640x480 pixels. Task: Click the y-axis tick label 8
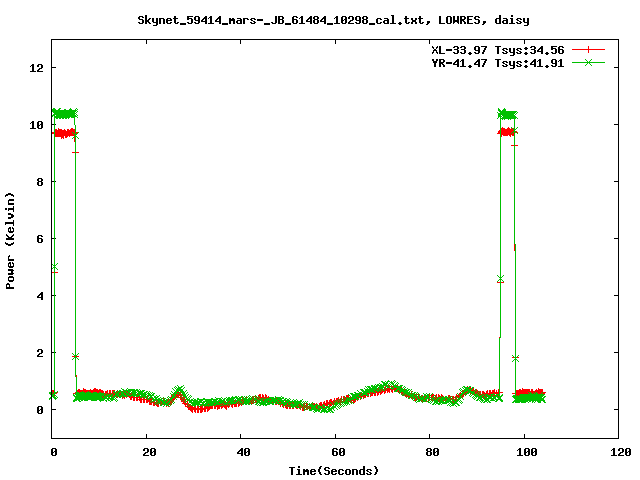click(x=40, y=182)
